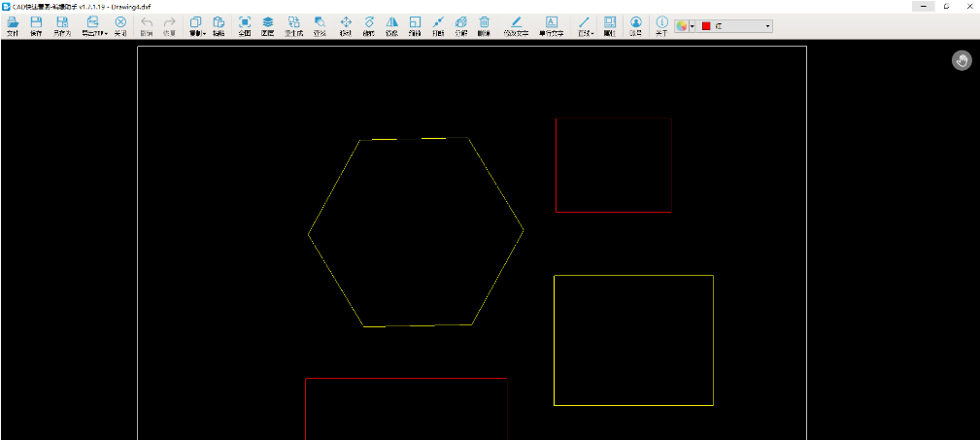
Task: Click the Delete trash can icon
Action: [x=484, y=25]
